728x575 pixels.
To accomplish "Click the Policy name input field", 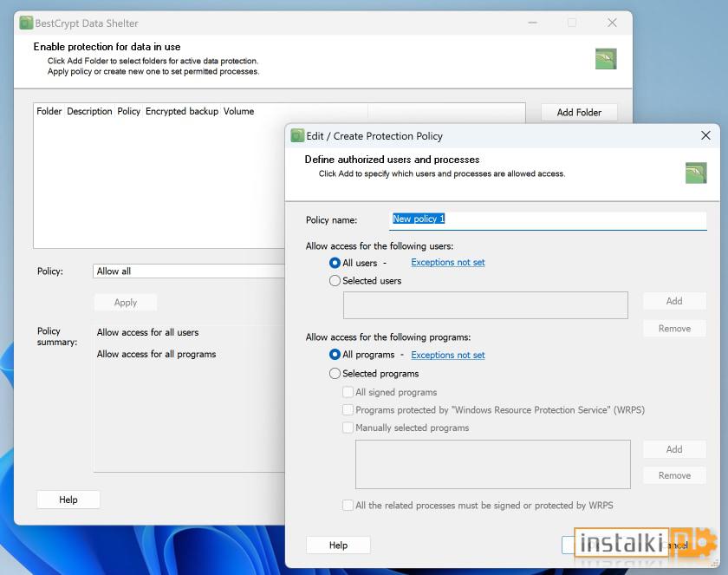I will 548,219.
